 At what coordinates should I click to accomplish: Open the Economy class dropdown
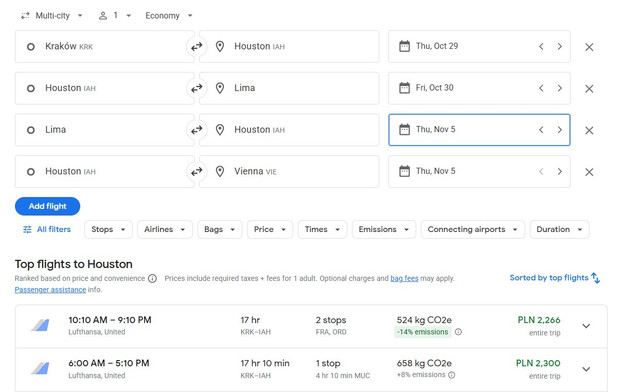coord(169,16)
